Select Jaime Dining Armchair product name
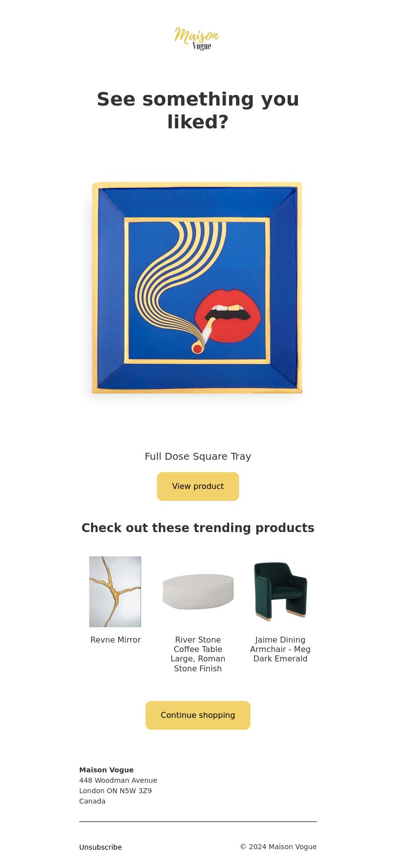This screenshot has width=396, height=868. tap(280, 649)
